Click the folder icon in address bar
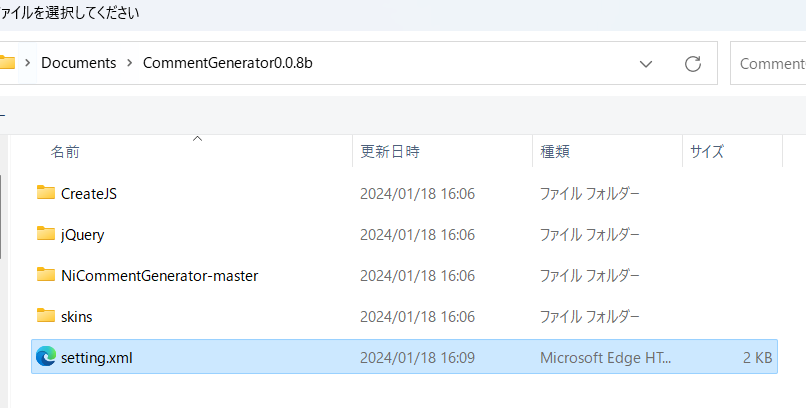Screen dimensions: 806x408 (x=6, y=63)
